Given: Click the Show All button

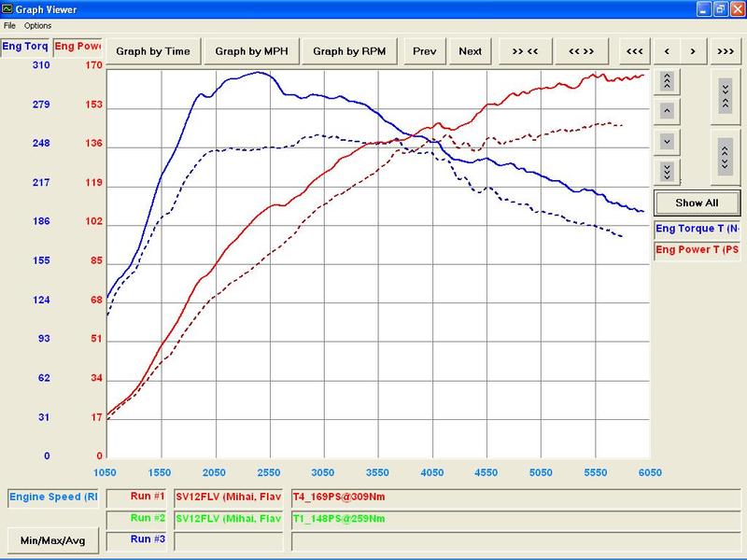Looking at the screenshot, I should (x=697, y=203).
